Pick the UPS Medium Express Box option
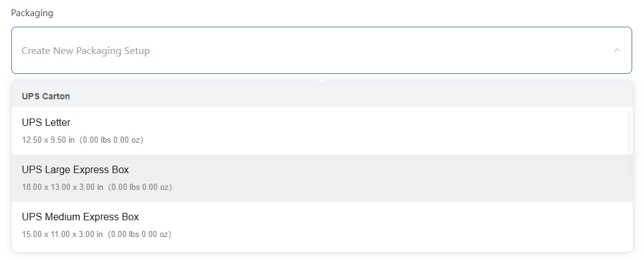This screenshot has width=644, height=260. click(x=80, y=217)
